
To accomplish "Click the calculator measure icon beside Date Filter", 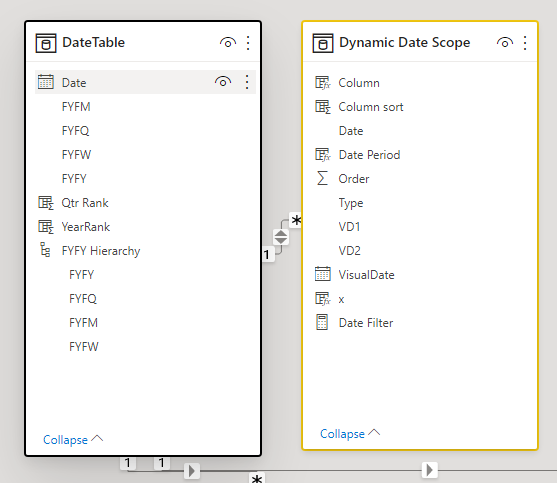I will pyautogui.click(x=322, y=322).
